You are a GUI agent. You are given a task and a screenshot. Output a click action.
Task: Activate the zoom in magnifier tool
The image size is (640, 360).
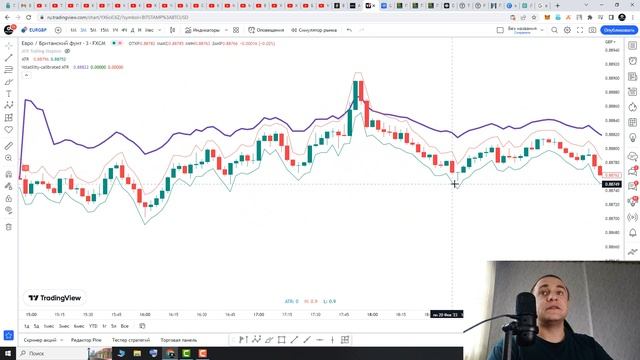[9, 158]
